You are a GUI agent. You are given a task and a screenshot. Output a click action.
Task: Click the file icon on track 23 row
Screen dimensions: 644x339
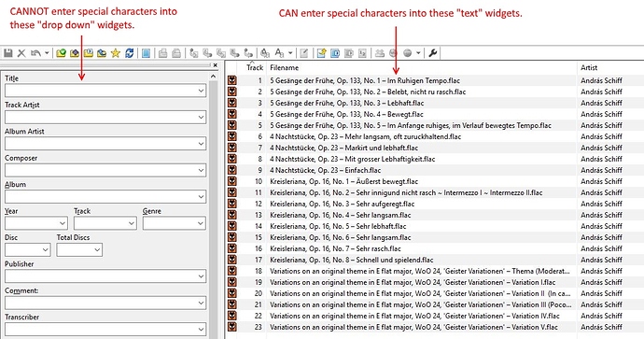coord(232,327)
